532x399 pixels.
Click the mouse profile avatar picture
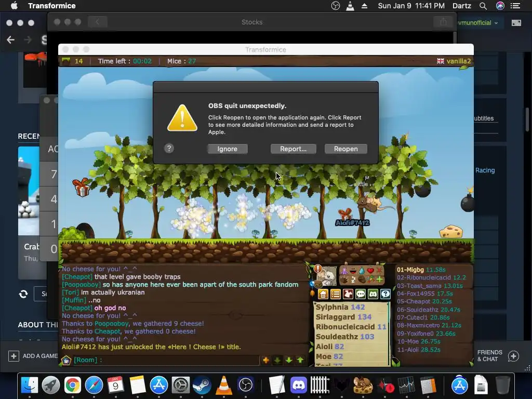coord(328,276)
